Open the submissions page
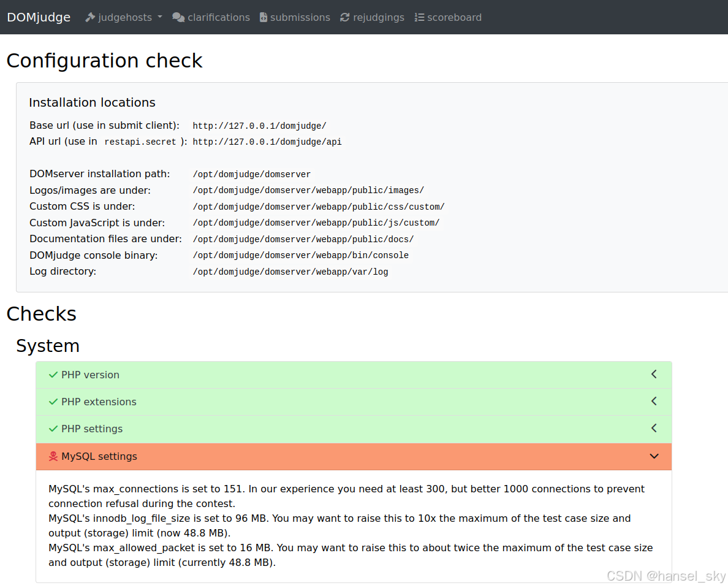Image resolution: width=728 pixels, height=588 pixels. pos(295,17)
